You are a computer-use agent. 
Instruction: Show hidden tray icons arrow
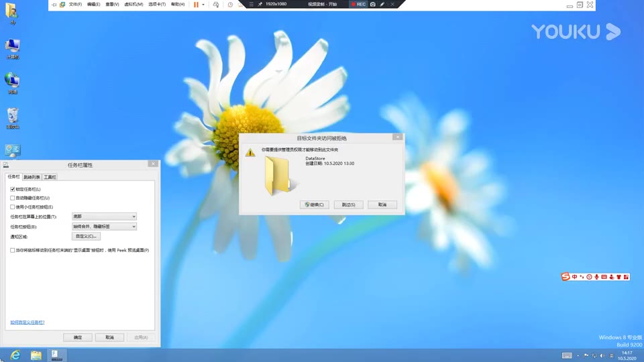coord(578,355)
